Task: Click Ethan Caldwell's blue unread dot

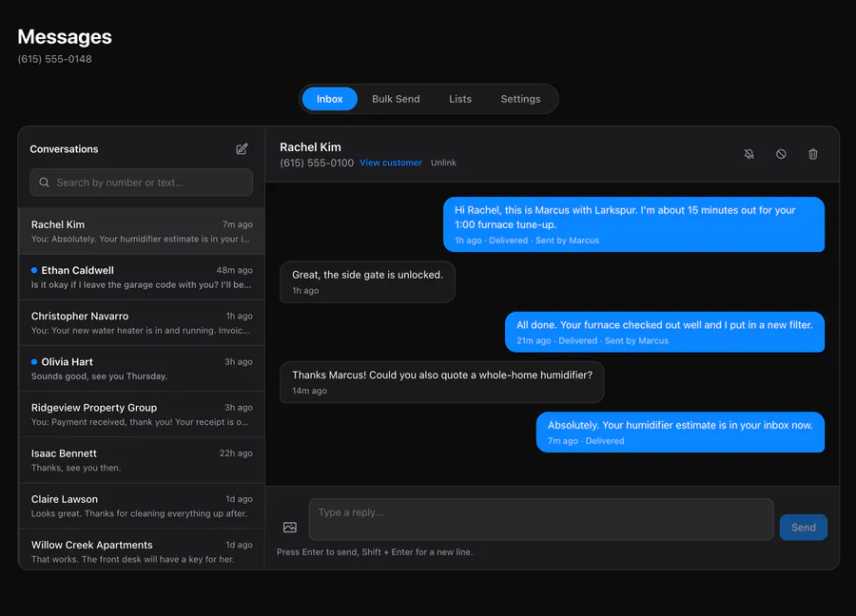Action: 34,270
